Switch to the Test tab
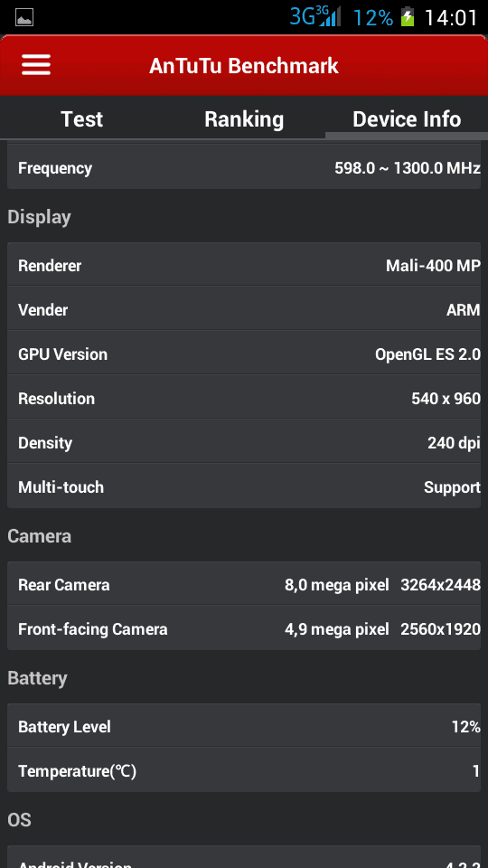Image resolution: width=488 pixels, height=868 pixels. [x=82, y=119]
